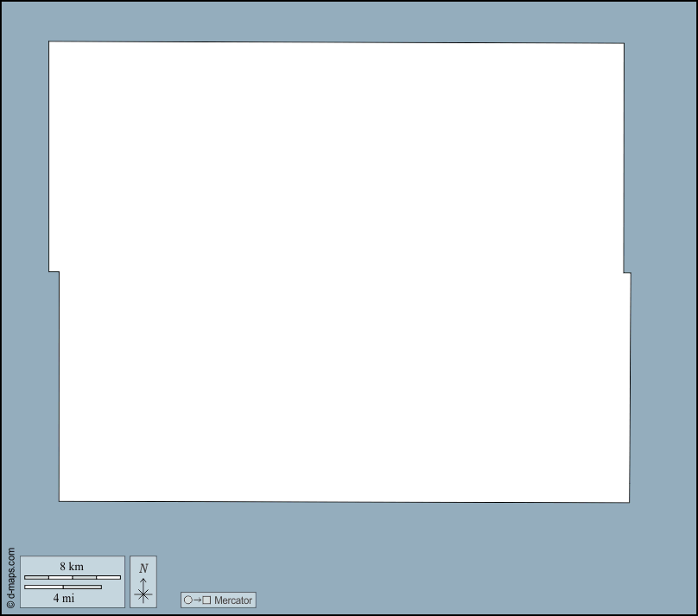Click the notch on the map's right border
The width and height of the screenshot is (698, 616).
pos(627,273)
